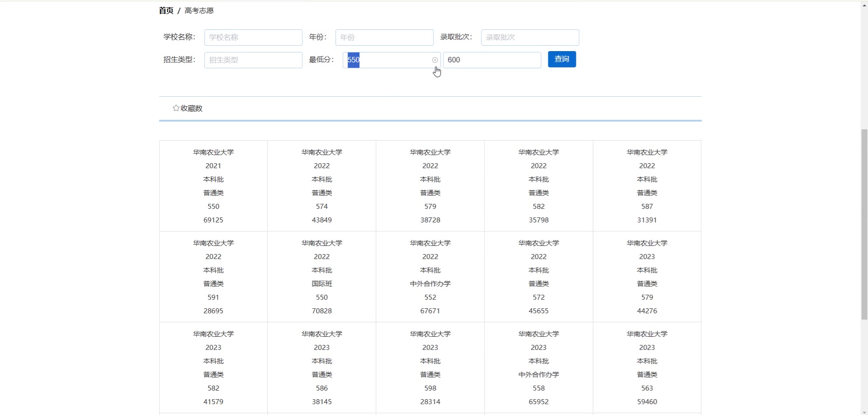Click the rank value 28695

213,311
